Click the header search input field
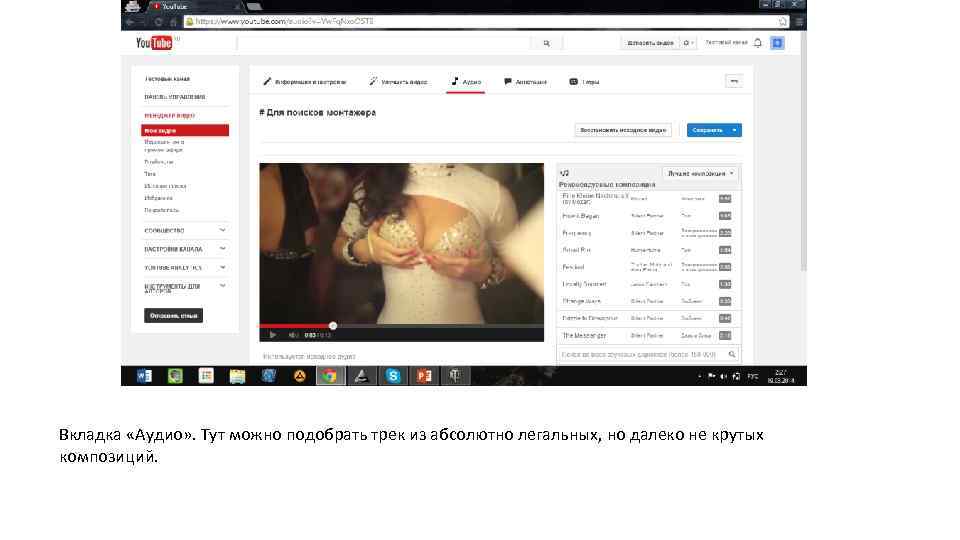 tap(384, 43)
